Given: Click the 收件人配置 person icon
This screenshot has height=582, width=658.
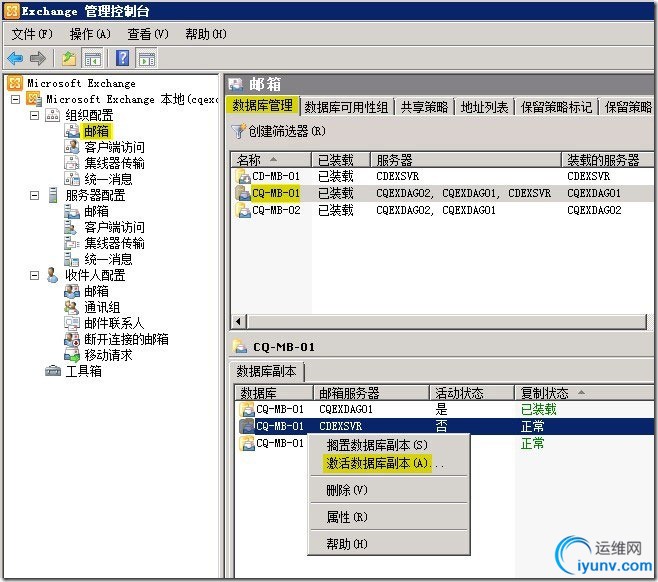Looking at the screenshot, I should [x=52, y=275].
